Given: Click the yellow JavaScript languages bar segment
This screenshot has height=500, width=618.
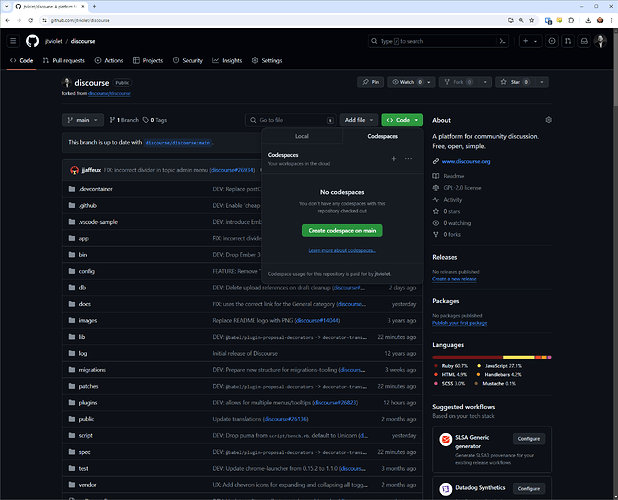Looking at the screenshot, I should (x=519, y=357).
